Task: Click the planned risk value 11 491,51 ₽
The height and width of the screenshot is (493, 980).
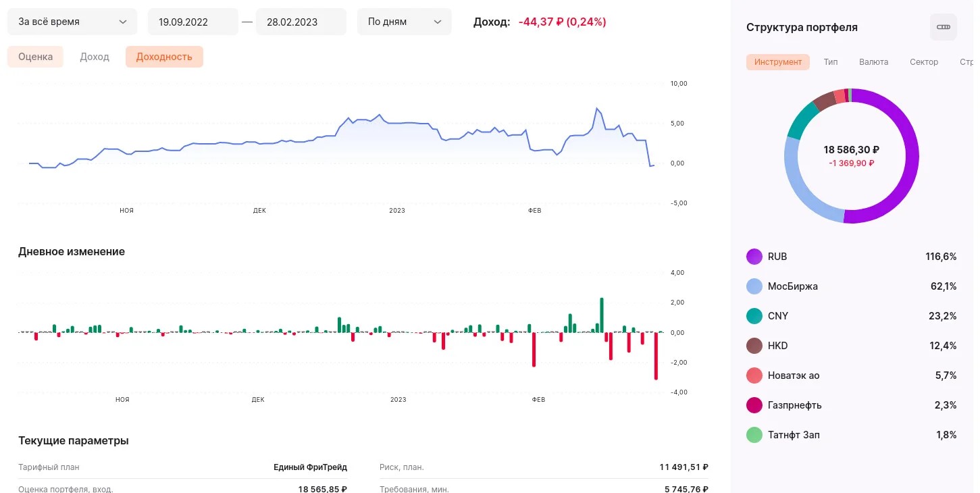Action: 684,467
